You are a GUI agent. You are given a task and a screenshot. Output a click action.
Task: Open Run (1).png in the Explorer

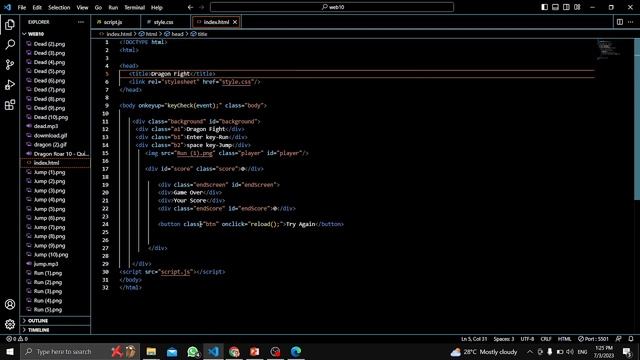[x=55, y=273]
